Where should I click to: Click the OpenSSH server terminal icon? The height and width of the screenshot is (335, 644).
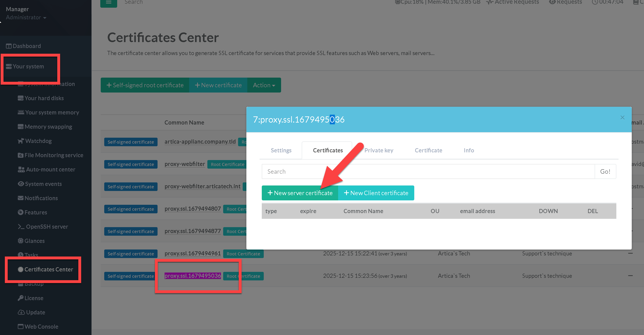tap(21, 226)
